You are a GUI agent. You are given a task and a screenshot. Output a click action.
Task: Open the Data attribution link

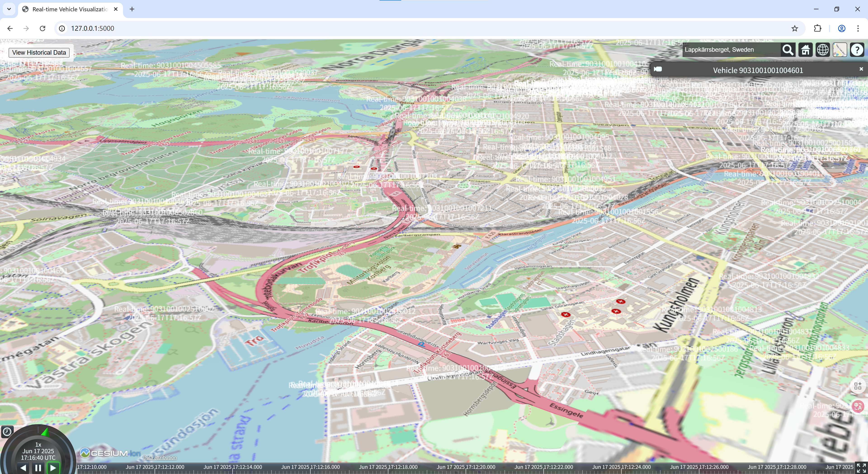pyautogui.click(x=160, y=458)
